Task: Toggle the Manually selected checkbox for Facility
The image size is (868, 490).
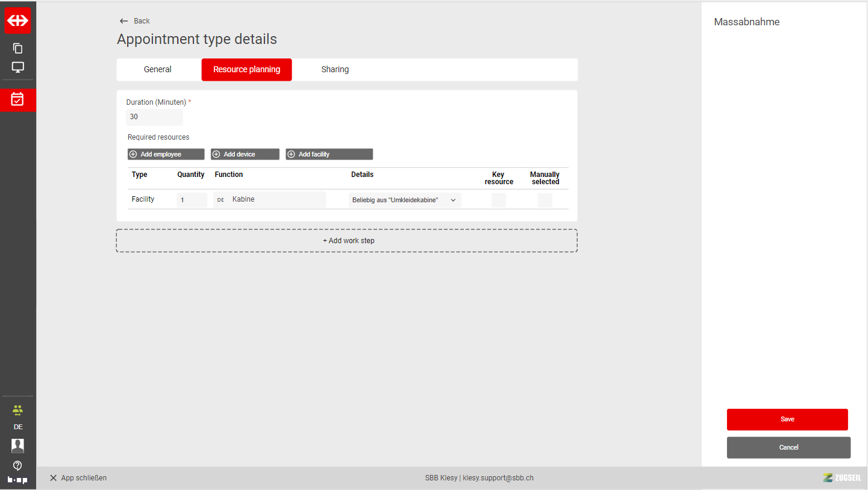Action: 545,200
